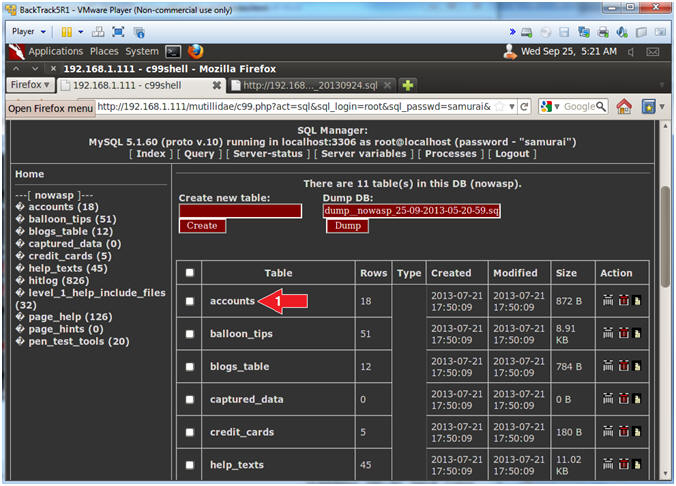Focus the Create new table input field

click(x=240, y=211)
